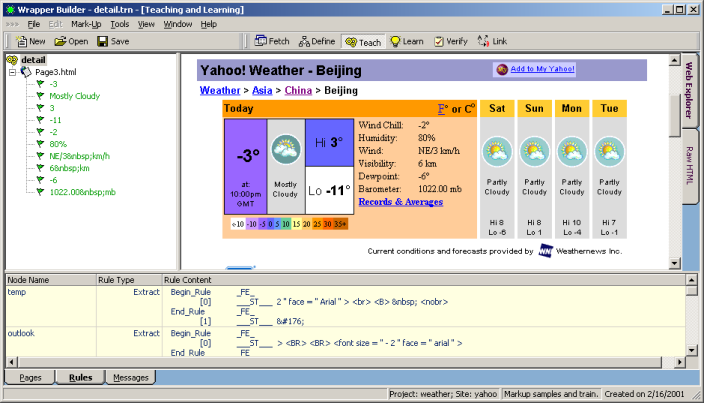
Task: Switch to the Pages tab
Action: [x=30, y=377]
